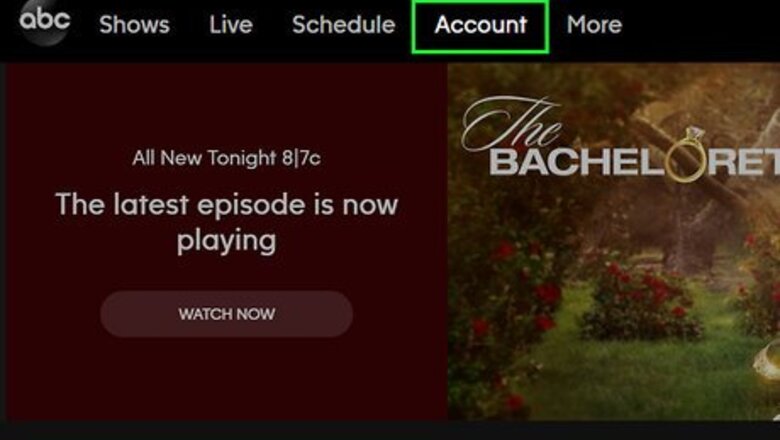This screenshot has height=440, width=780.
Task: Open the Schedule page
Action: pos(344,25)
